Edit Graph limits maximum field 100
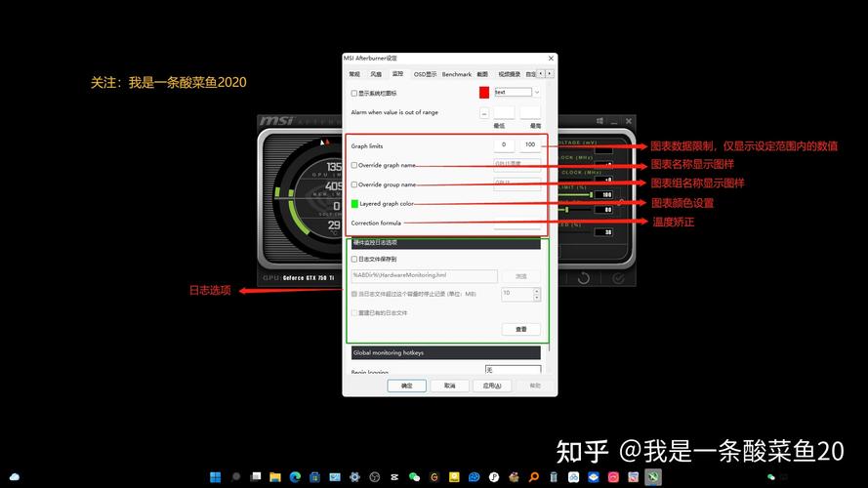This screenshot has width=868, height=488. pos(530,145)
